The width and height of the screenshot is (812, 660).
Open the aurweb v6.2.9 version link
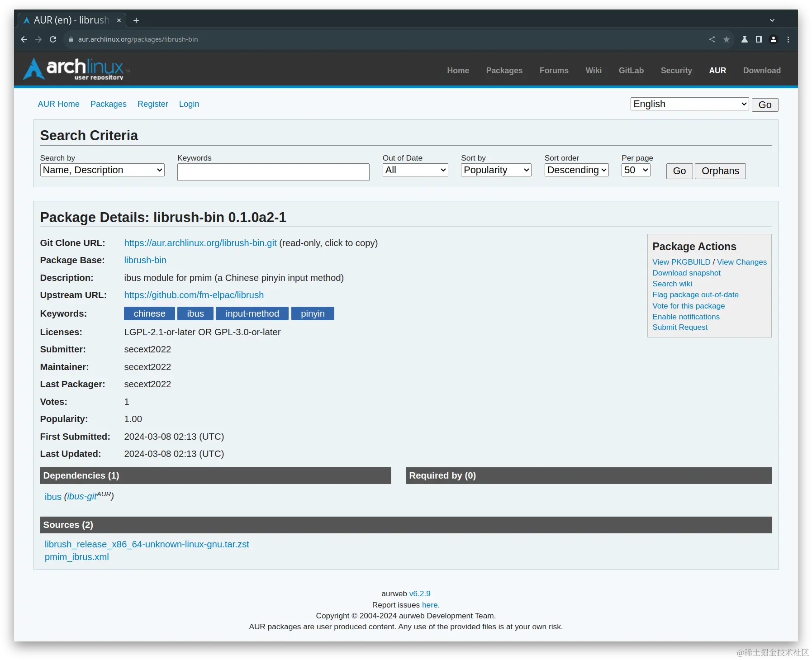point(420,594)
